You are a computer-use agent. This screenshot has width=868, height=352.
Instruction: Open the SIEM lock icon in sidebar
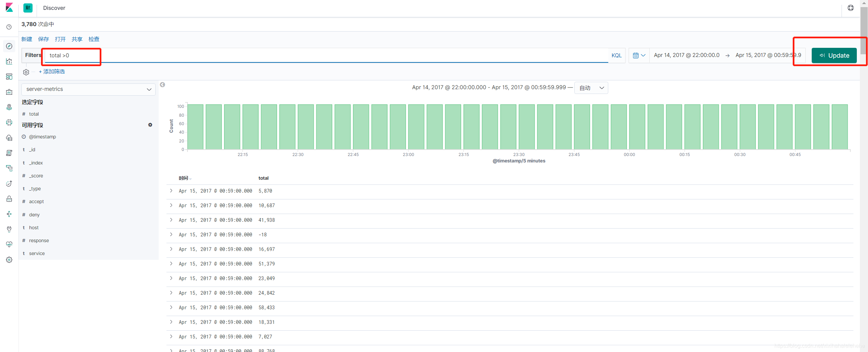pyautogui.click(x=9, y=199)
